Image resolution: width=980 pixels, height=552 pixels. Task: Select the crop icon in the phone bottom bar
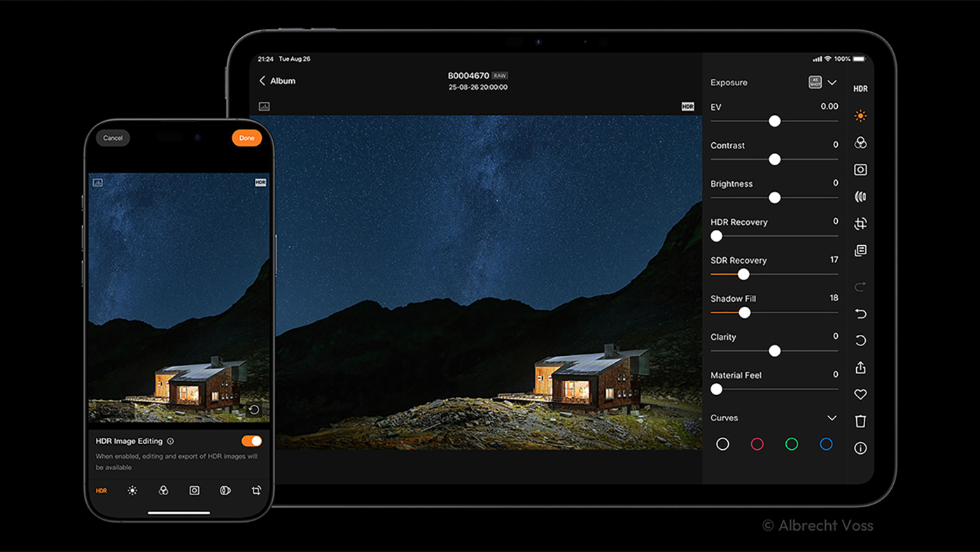pos(256,491)
